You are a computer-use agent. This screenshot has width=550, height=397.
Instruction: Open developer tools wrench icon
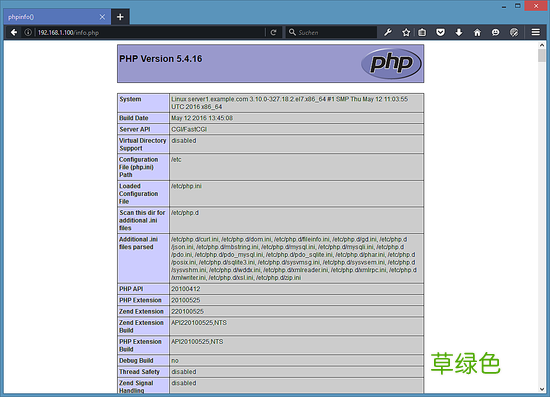pyautogui.click(x=388, y=33)
